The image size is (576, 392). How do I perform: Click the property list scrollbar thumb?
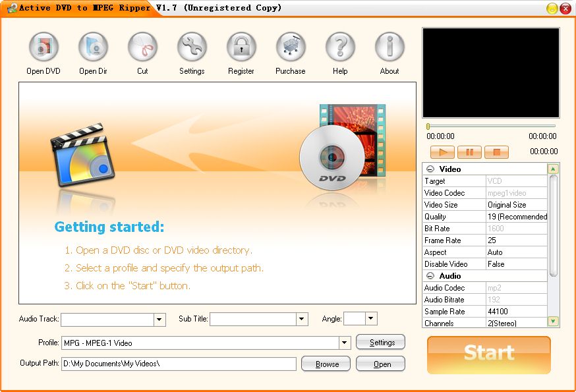[x=553, y=225]
